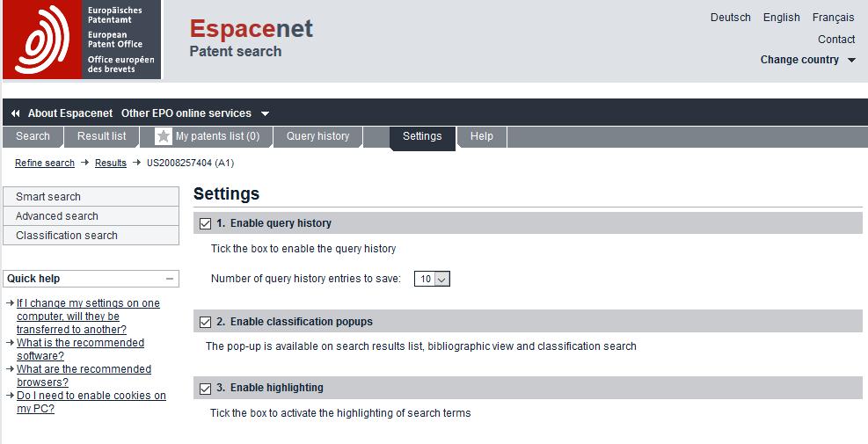The height and width of the screenshot is (444, 868).
Task: Toggle the Enable highlighting checkbox
Action: coord(206,389)
